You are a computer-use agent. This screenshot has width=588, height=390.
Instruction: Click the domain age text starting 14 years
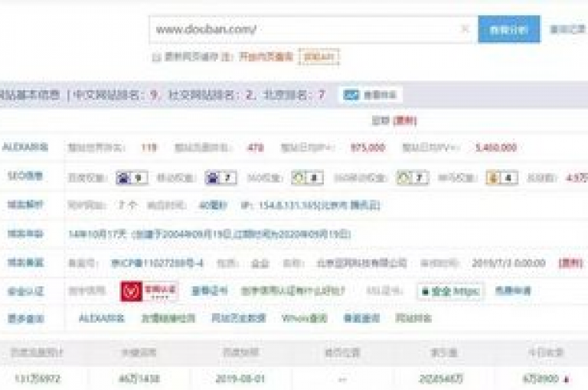click(210, 234)
